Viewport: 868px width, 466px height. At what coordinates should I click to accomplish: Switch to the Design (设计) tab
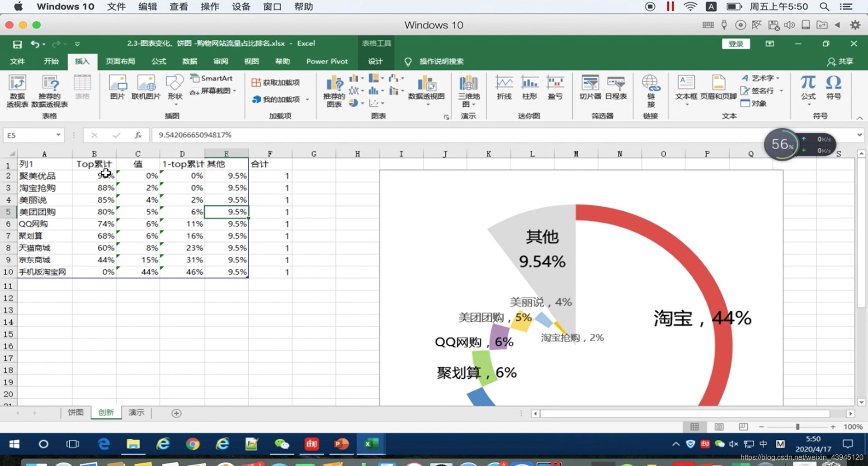coord(375,62)
